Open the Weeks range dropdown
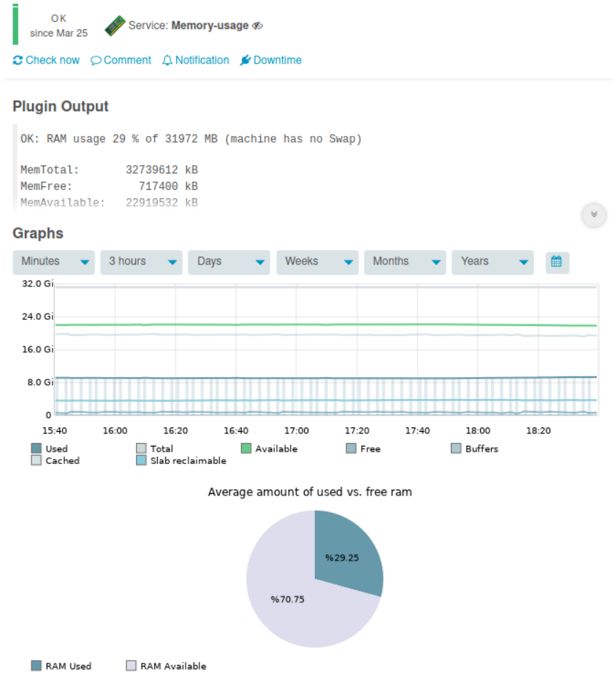616x684 pixels. [317, 262]
